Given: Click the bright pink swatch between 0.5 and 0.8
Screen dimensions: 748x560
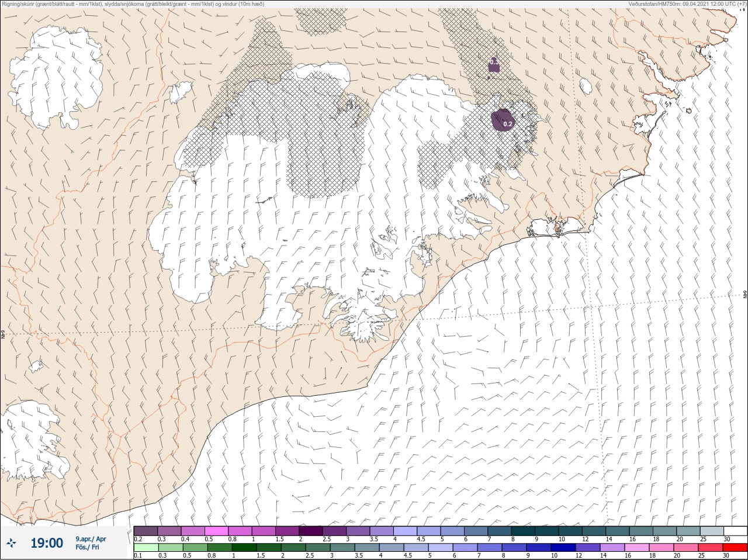Looking at the screenshot, I should point(217,531).
